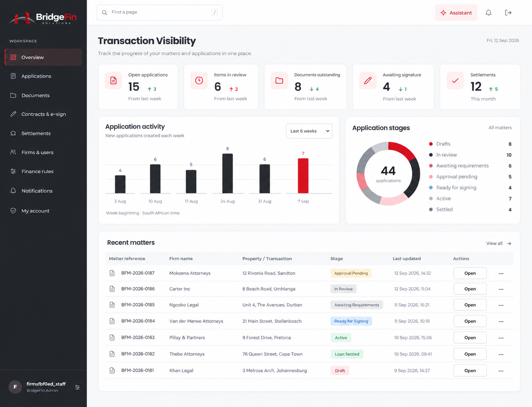Viewport: 532px width, 407px height.
Task: Click the Matter reference column header
Action: (127, 259)
